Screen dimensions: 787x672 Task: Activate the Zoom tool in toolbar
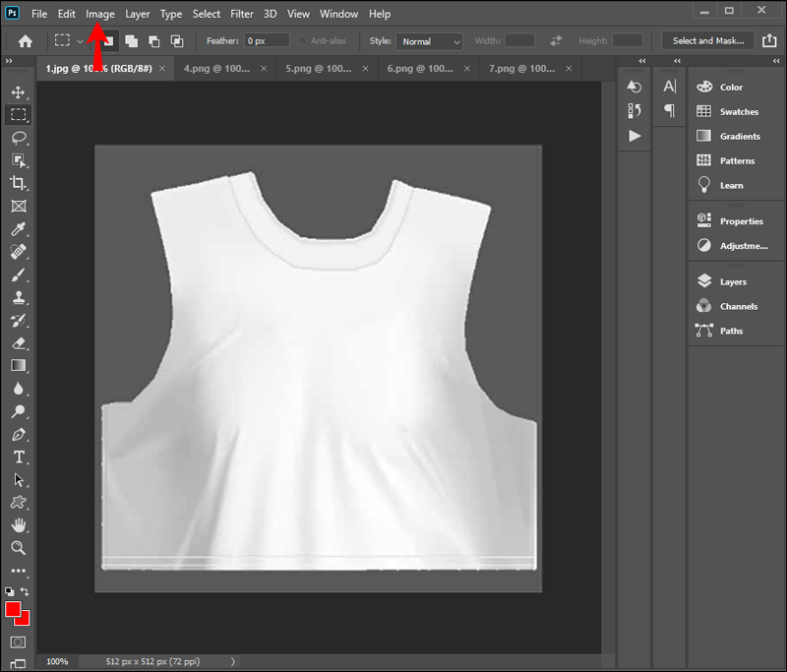coord(19,548)
